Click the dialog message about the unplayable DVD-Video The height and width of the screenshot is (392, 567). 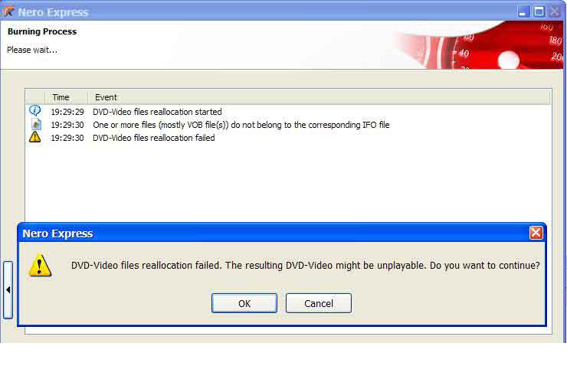[305, 266]
